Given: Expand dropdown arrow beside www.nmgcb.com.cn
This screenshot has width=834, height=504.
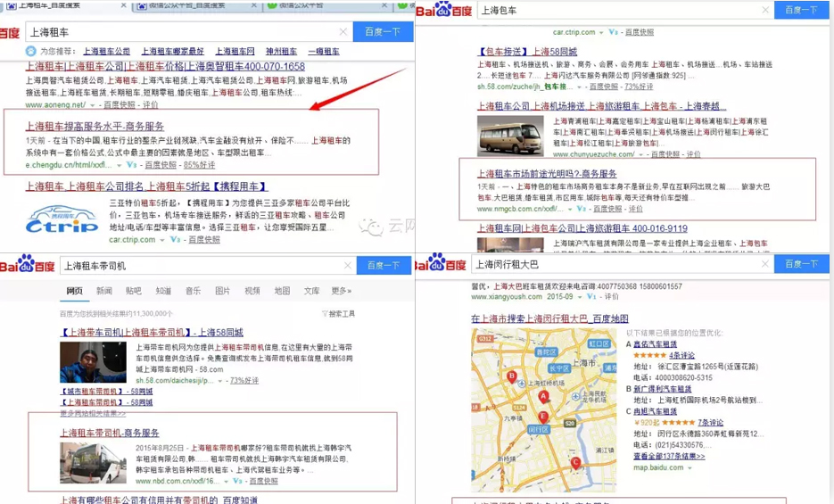Looking at the screenshot, I should click(x=570, y=209).
